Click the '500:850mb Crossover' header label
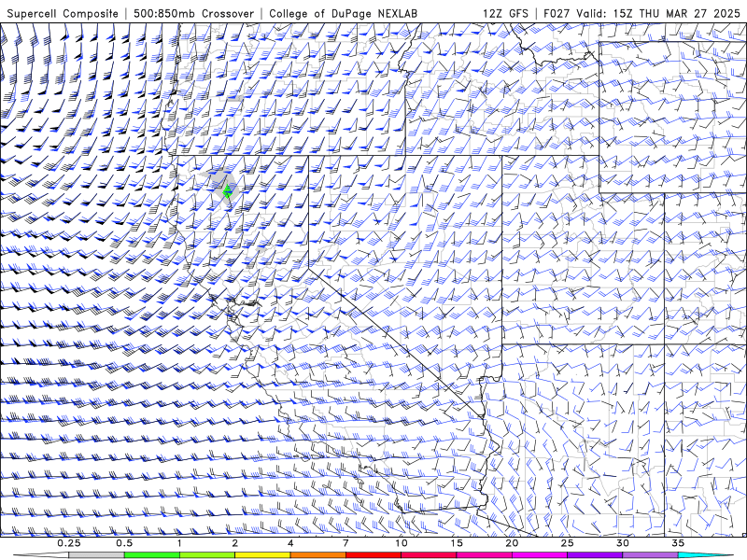The height and width of the screenshot is (560, 747). 194,13
